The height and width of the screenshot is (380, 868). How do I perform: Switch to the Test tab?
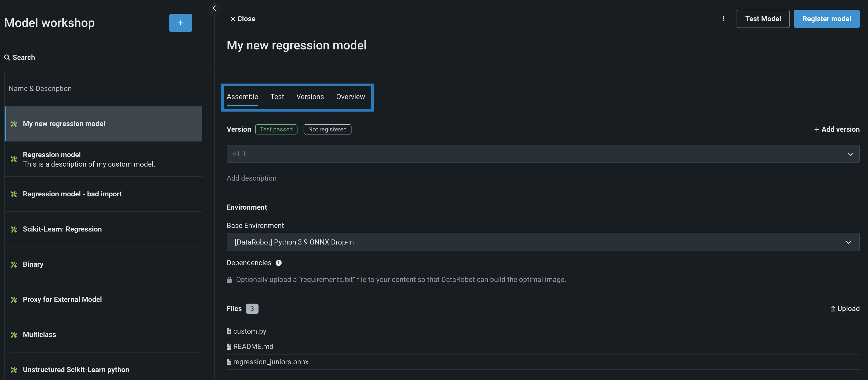[x=277, y=97]
